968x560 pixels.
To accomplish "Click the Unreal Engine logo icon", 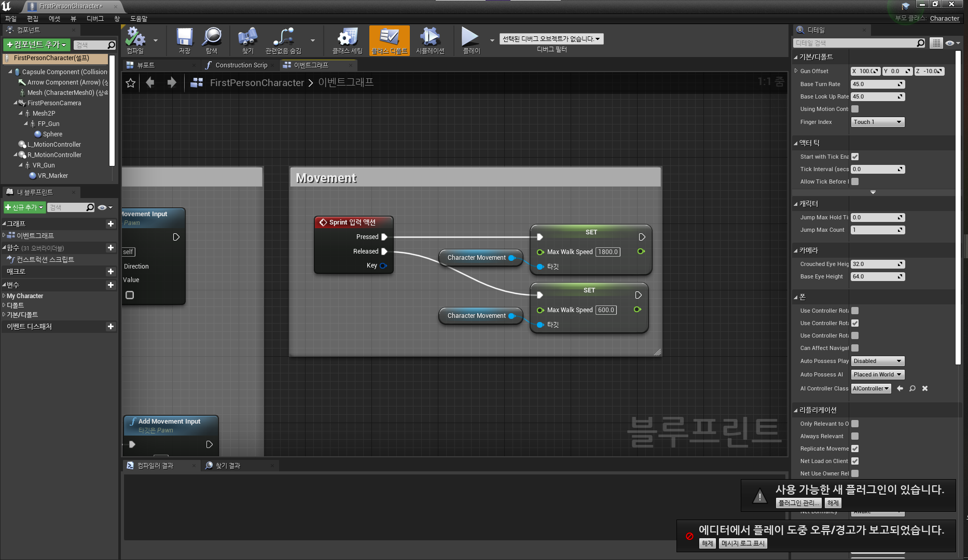I will 7,6.
